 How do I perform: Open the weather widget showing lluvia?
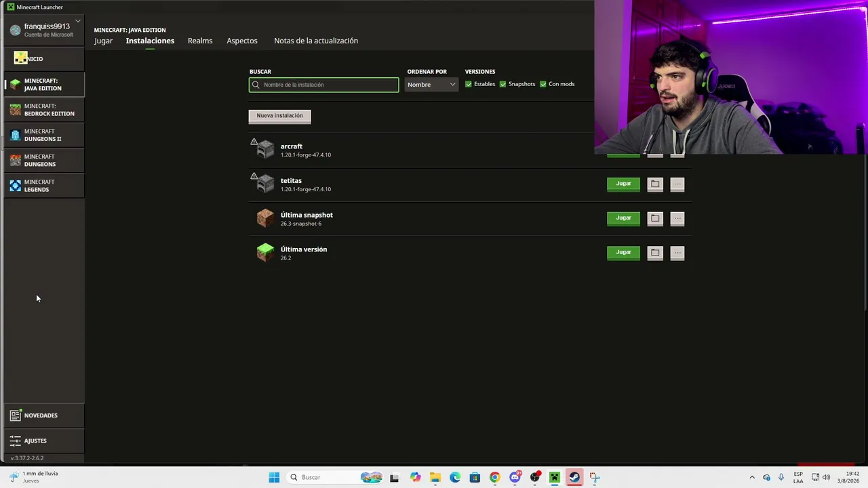pyautogui.click(x=34, y=477)
